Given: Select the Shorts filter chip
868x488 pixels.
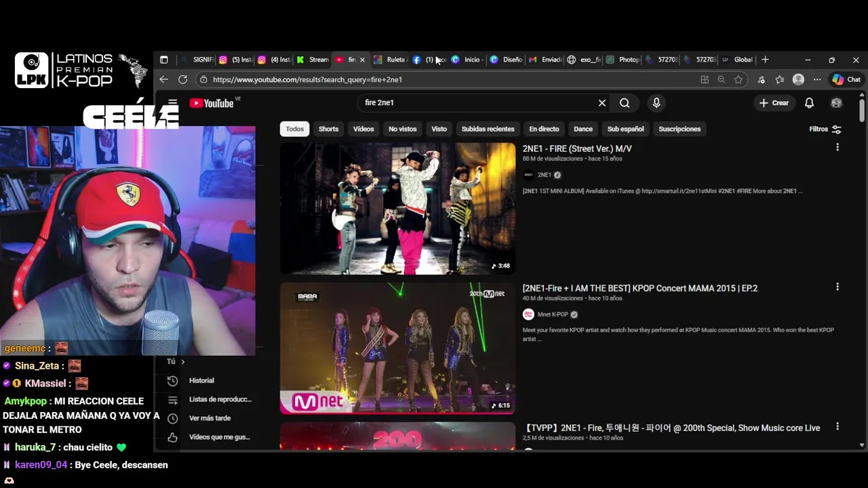Looking at the screenshot, I should click(x=328, y=129).
